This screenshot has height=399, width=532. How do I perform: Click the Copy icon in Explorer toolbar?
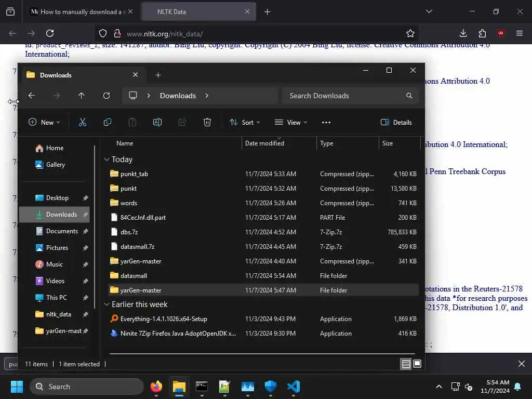(x=108, y=122)
